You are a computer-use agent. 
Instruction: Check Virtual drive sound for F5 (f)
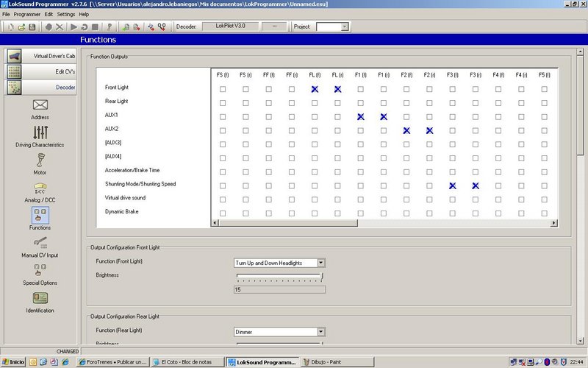click(x=544, y=199)
